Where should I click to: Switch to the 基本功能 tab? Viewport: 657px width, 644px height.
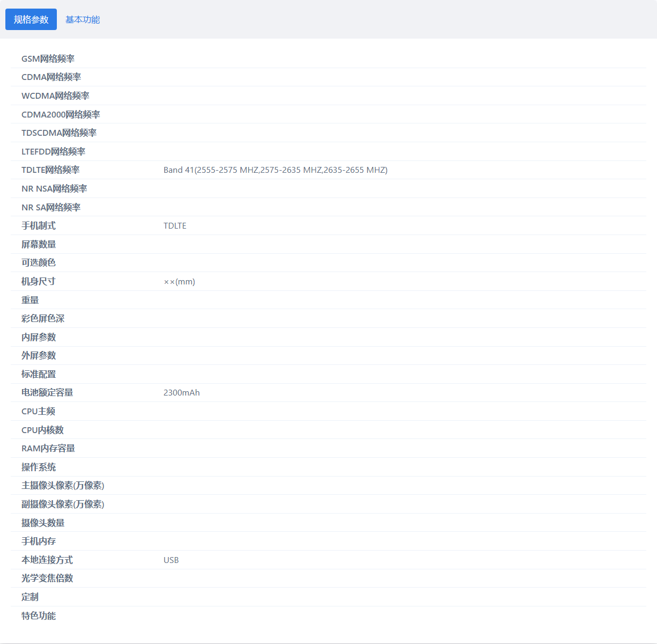83,19
